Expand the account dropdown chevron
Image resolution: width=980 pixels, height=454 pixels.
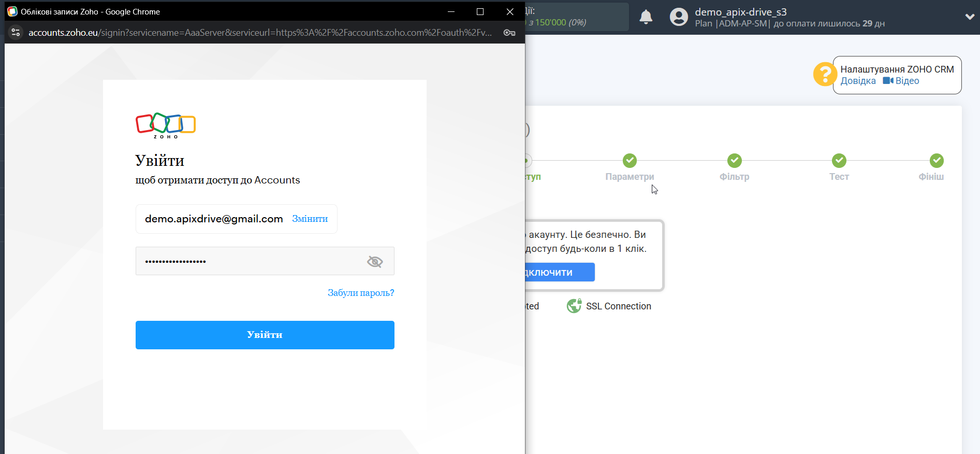[x=970, y=17]
